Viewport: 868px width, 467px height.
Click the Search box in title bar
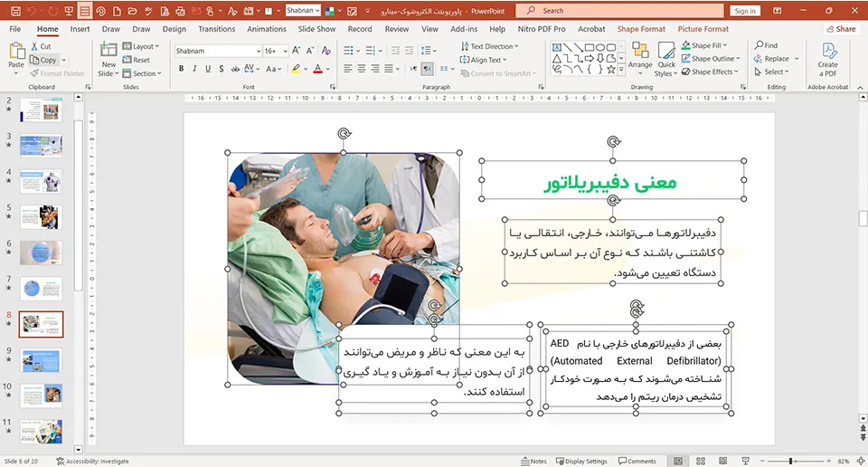pos(619,11)
